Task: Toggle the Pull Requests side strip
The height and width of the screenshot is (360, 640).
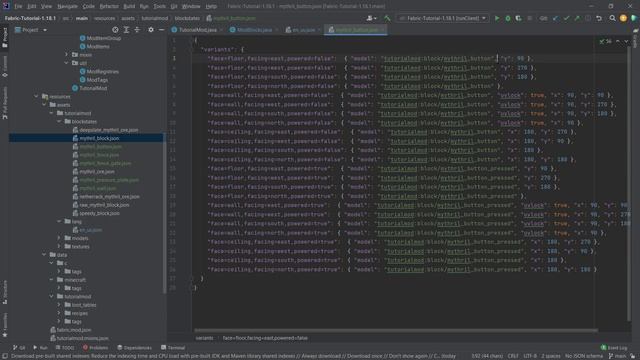Action: (x=5, y=103)
